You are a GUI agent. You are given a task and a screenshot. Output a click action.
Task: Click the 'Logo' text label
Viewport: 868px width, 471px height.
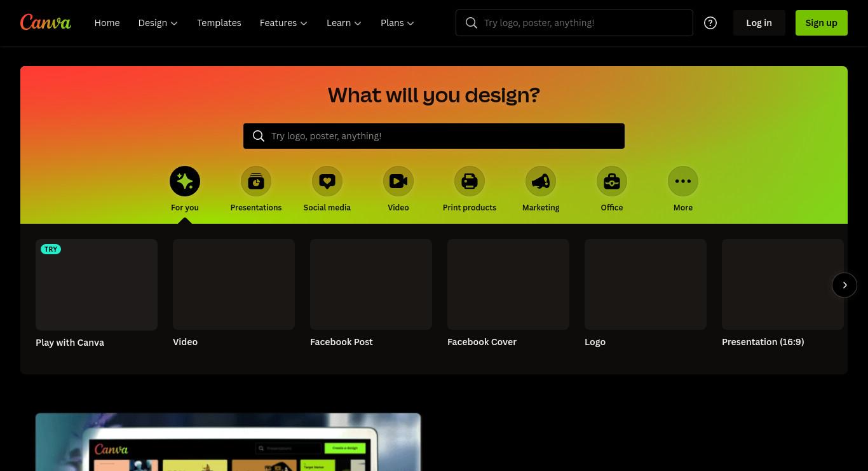595,342
